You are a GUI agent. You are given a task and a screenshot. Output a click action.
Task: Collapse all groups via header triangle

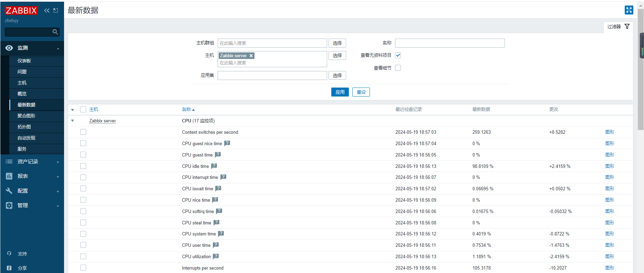(x=73, y=110)
